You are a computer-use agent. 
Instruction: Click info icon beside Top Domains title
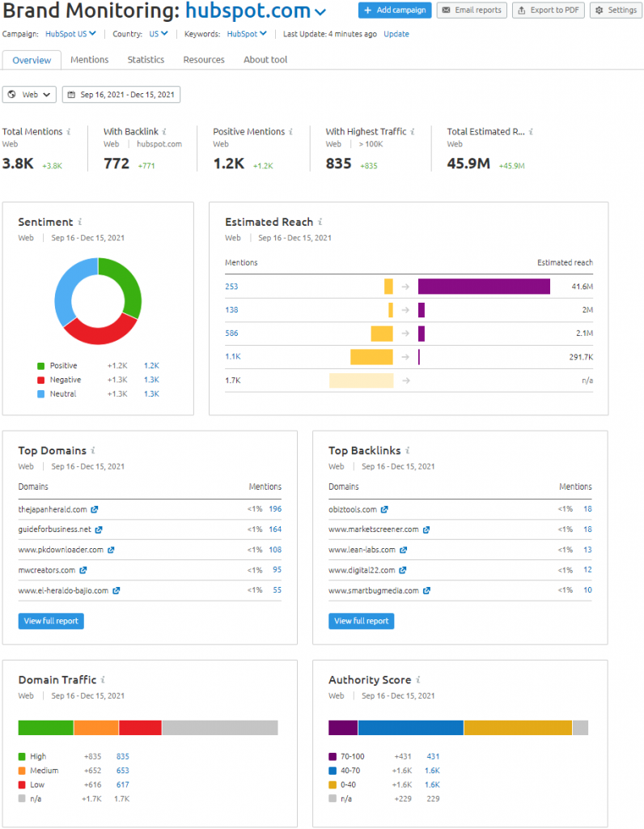tap(93, 450)
